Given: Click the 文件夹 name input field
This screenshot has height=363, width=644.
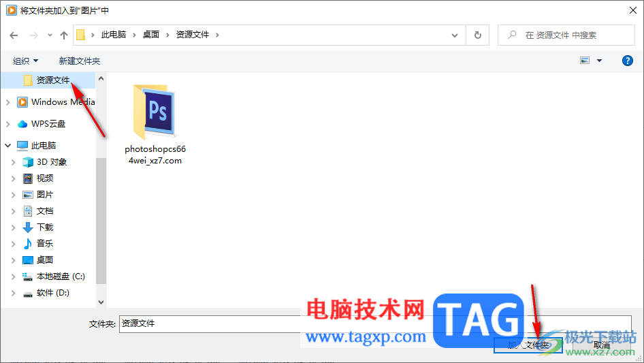Looking at the screenshot, I should 375,324.
